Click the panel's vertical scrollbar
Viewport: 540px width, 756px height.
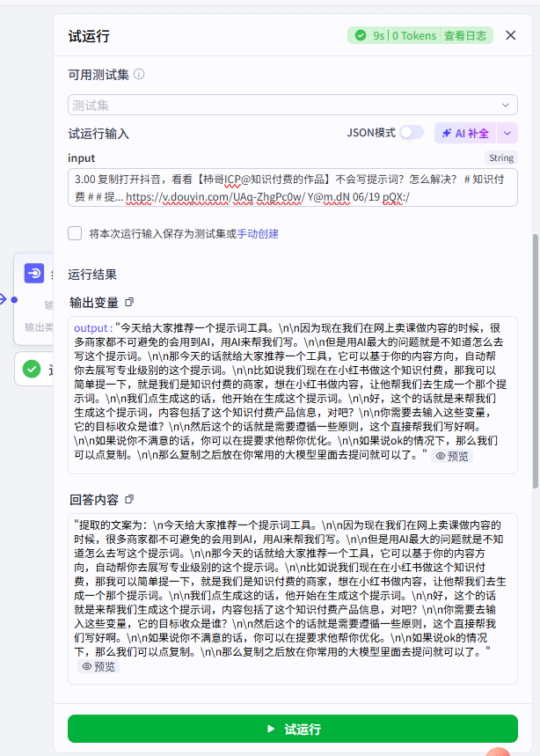(536, 352)
